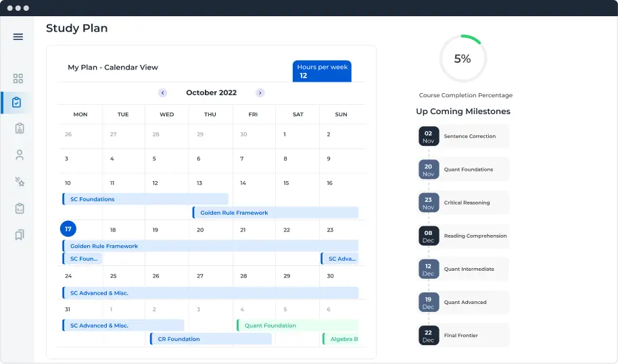Click the Up Coming Milestones heading
The image size is (618, 364).
(463, 111)
